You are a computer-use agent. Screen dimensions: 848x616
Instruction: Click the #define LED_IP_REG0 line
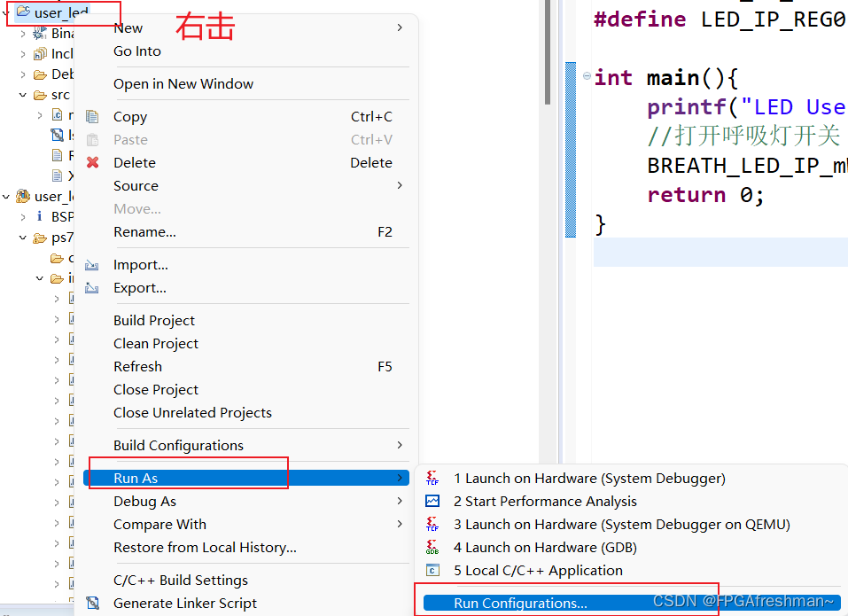[x=720, y=19]
